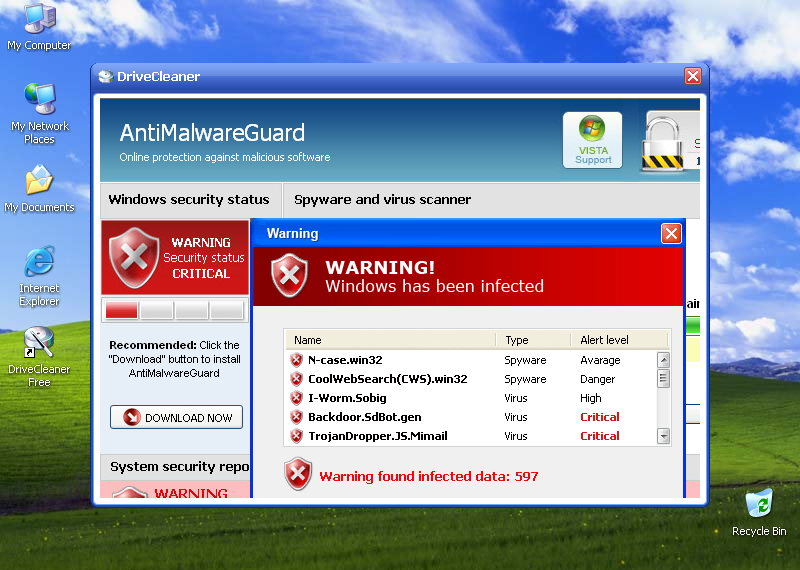Click the threat list scroll up arrow
The image size is (800, 570).
(x=663, y=360)
